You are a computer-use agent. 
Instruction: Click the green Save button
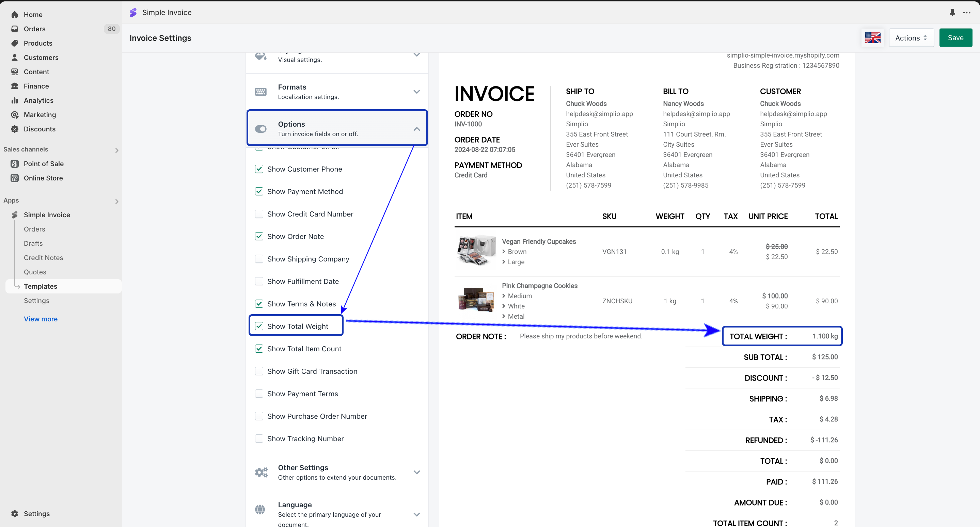click(955, 38)
